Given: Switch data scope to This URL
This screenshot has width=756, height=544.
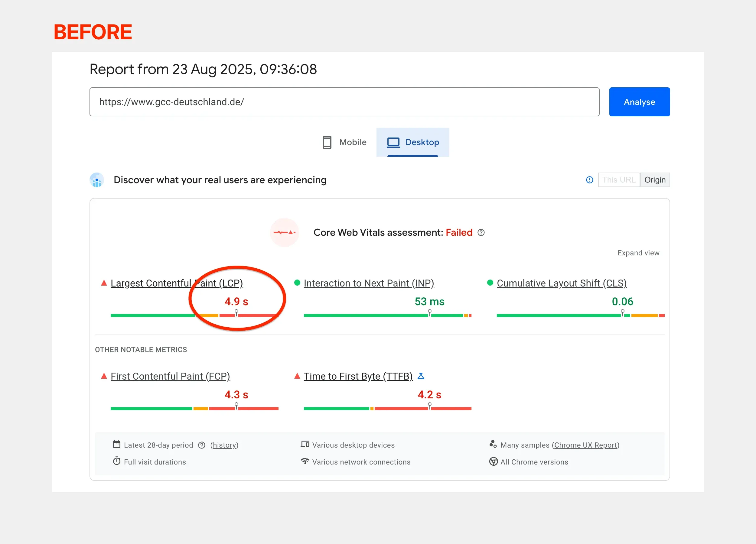Looking at the screenshot, I should [618, 180].
